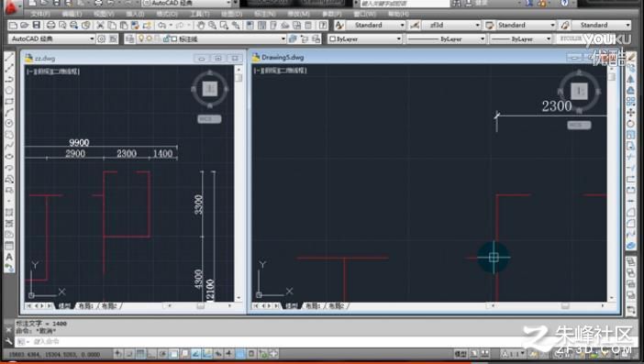This screenshot has width=644, height=364.
Task: Expand the zf3d dimension style dropdown
Action: tap(451, 25)
